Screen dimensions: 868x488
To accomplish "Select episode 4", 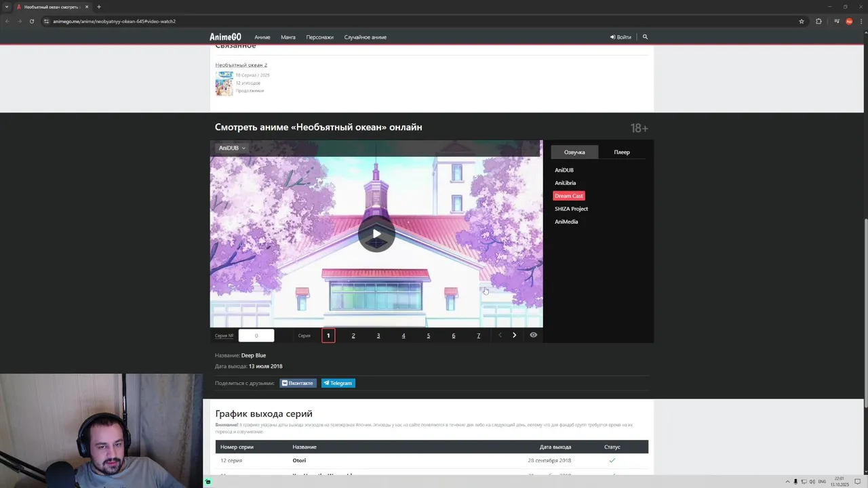I will click(x=403, y=335).
